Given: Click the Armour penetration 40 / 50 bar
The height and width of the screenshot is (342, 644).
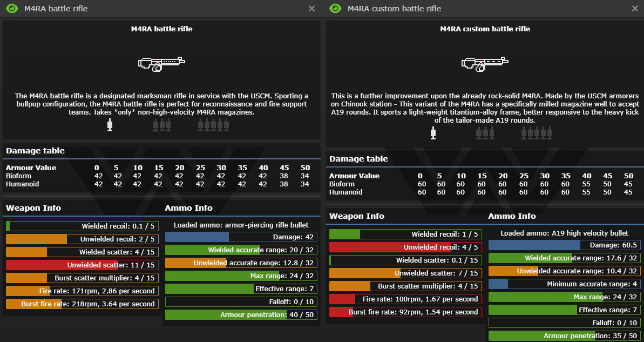Looking at the screenshot, I should pyautogui.click(x=241, y=314).
